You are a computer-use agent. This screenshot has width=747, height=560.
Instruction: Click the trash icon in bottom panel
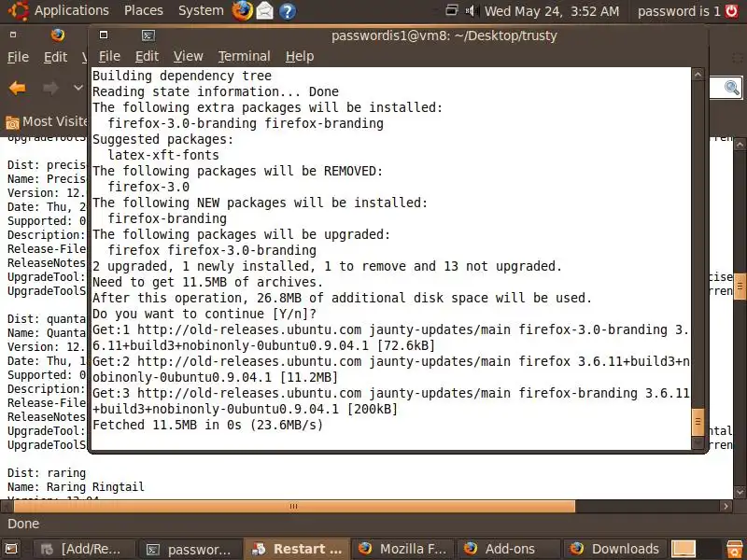(x=734, y=549)
